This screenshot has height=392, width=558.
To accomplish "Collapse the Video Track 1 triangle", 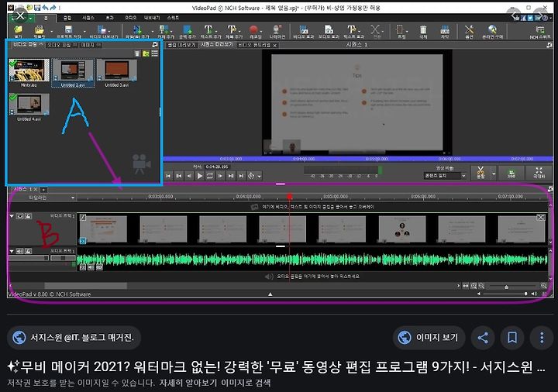I will tap(12, 216).
